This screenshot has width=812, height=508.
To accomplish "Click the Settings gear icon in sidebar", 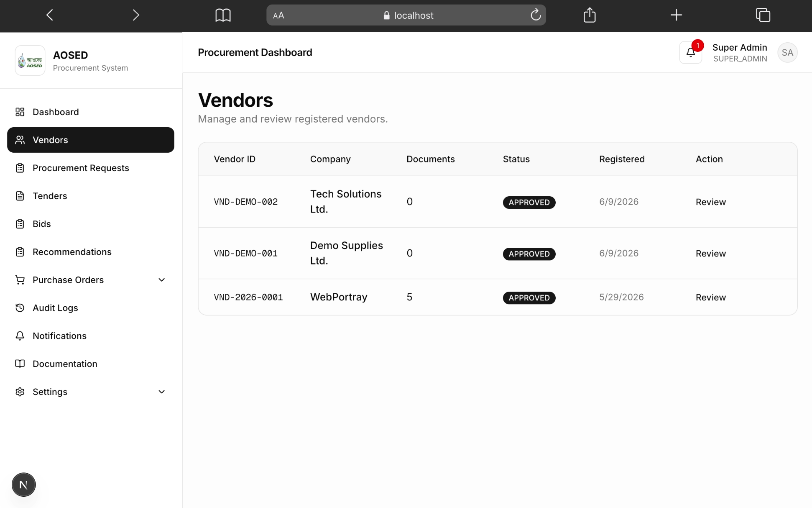I will coord(20,392).
